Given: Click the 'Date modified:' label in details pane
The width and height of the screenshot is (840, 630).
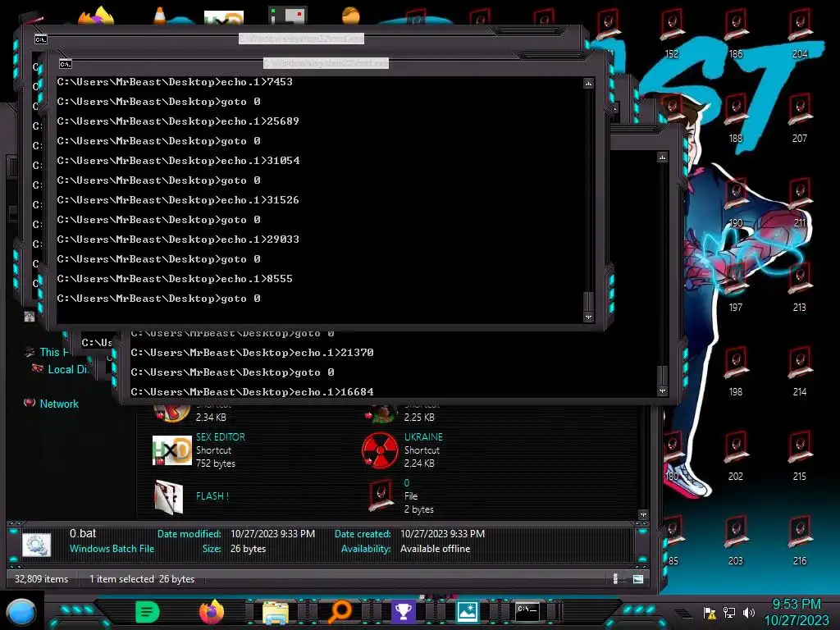Looking at the screenshot, I should [189, 534].
